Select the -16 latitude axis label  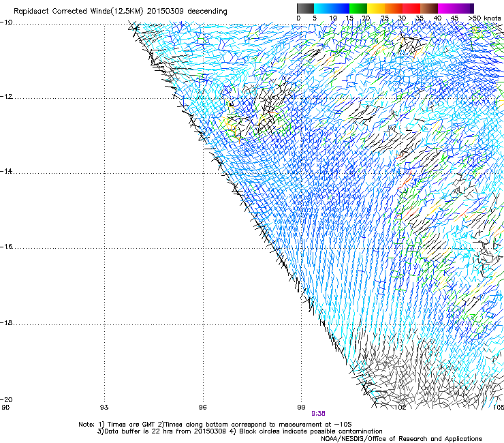pyautogui.click(x=6, y=247)
